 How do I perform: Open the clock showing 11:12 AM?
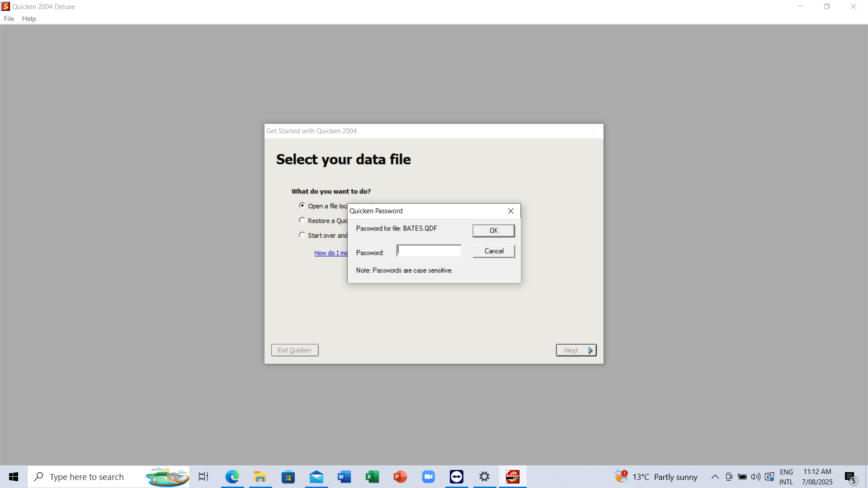click(x=817, y=477)
